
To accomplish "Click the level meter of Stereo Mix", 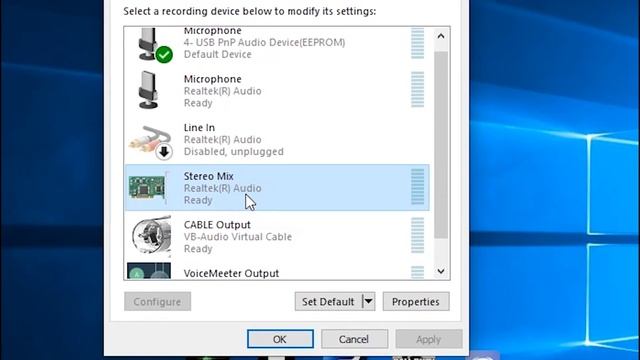I will pos(418,187).
